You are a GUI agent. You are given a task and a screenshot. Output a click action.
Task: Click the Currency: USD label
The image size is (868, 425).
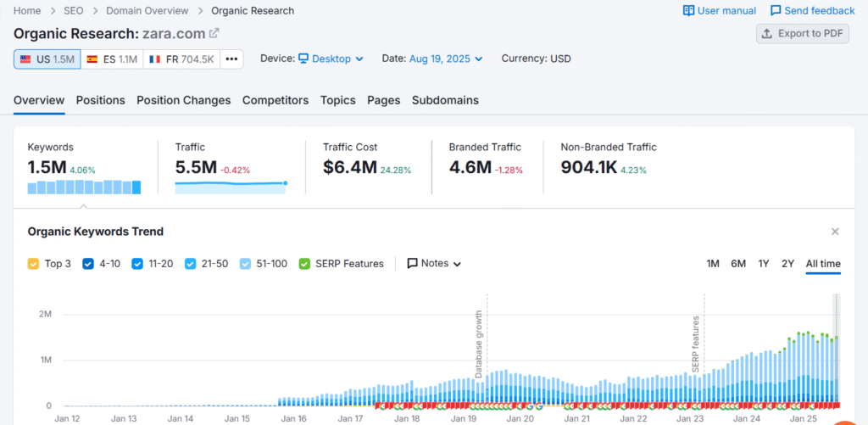coord(536,59)
